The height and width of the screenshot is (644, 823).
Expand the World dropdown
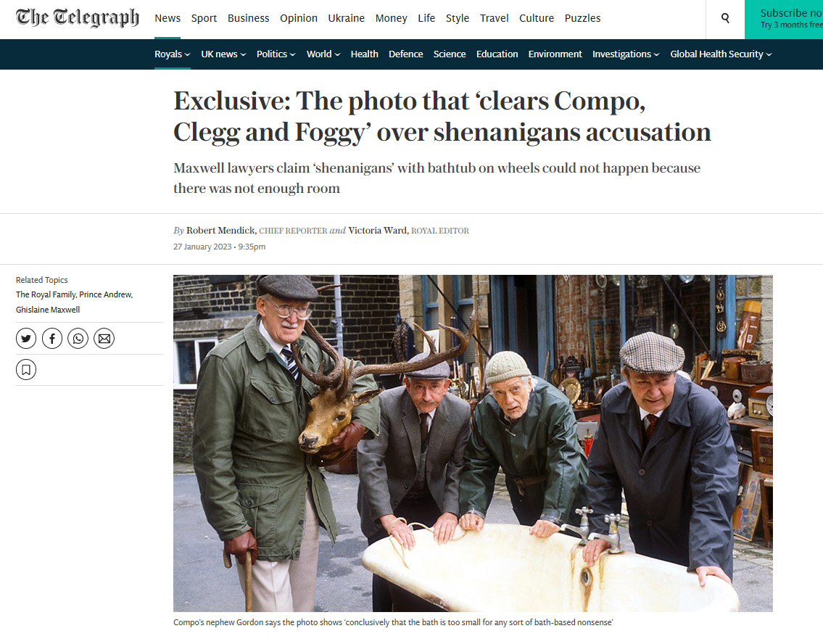tap(323, 54)
